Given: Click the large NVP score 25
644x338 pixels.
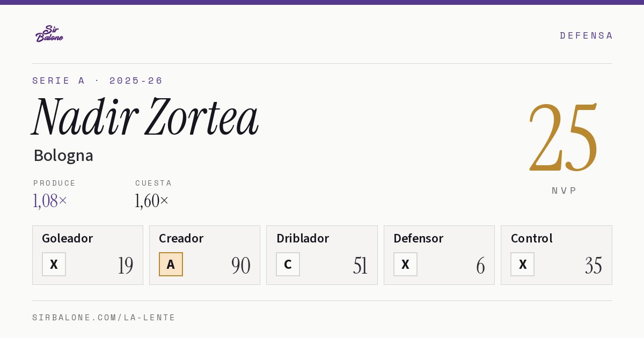Looking at the screenshot, I should (563, 138).
